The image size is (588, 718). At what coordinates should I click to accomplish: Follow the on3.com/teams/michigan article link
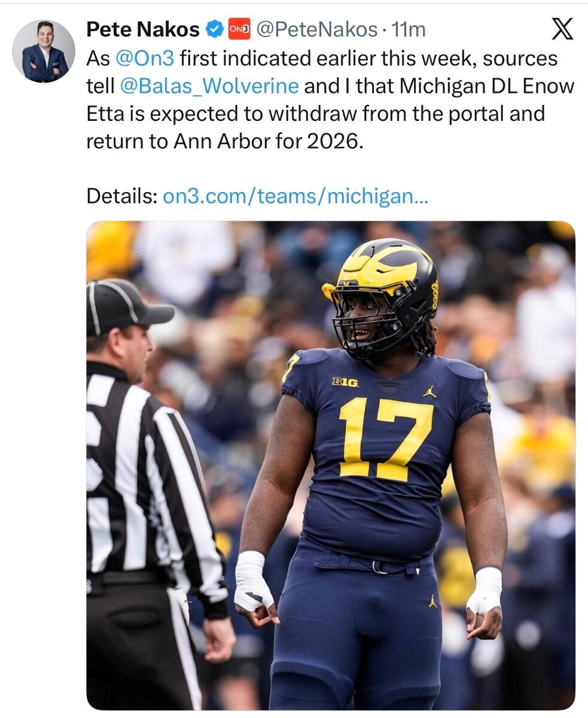coord(295,196)
